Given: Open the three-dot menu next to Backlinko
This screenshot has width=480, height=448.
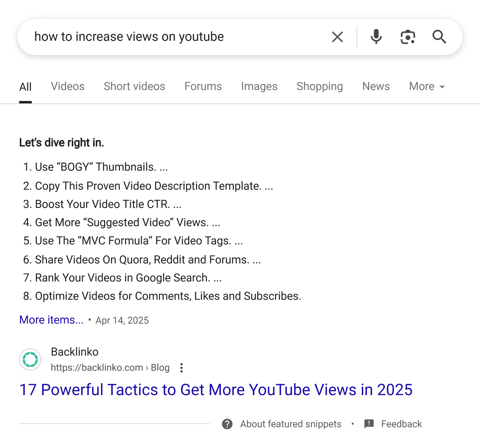Looking at the screenshot, I should point(182,367).
